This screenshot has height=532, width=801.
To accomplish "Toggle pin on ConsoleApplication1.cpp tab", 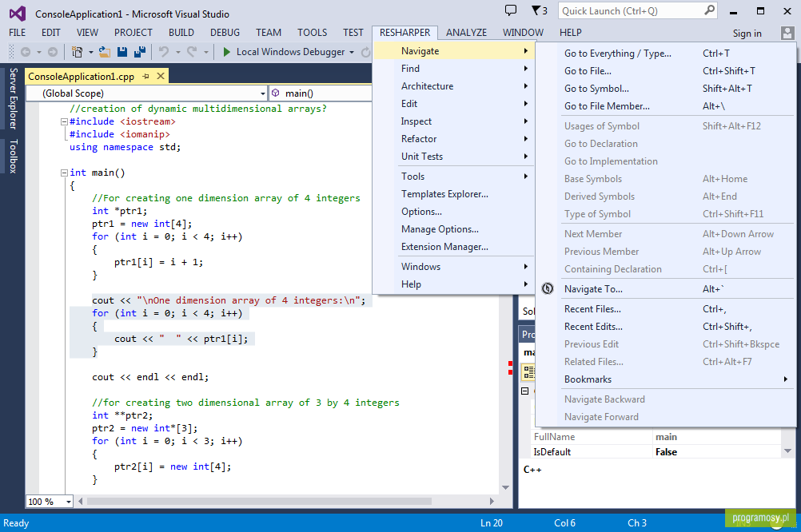I will pyautogui.click(x=145, y=76).
